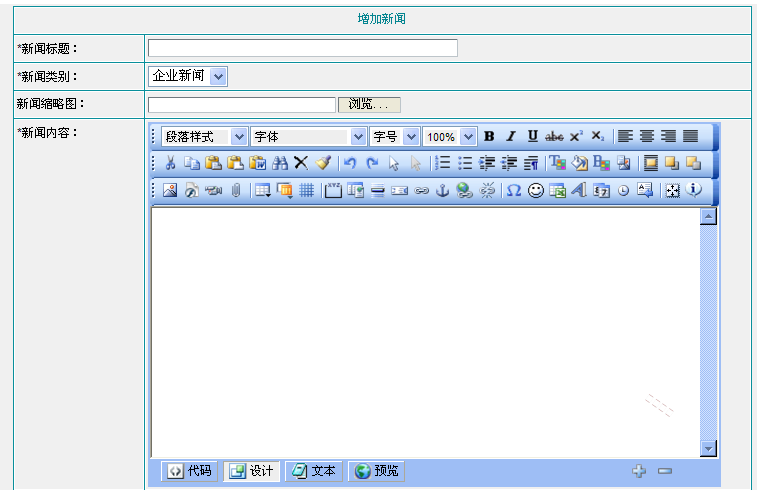Image resolution: width=757 pixels, height=490 pixels.
Task: Open the 新闻类别 dropdown showing 企业新闻
Action: pos(188,76)
